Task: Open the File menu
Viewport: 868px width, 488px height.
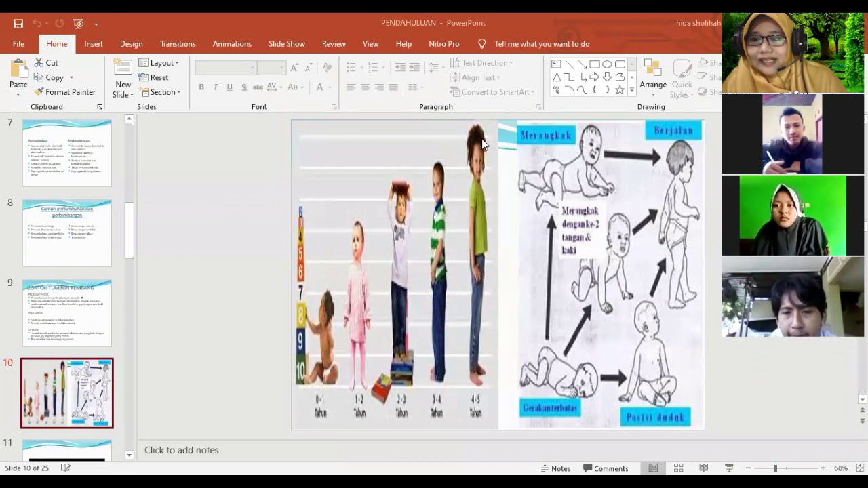Action: pos(18,43)
